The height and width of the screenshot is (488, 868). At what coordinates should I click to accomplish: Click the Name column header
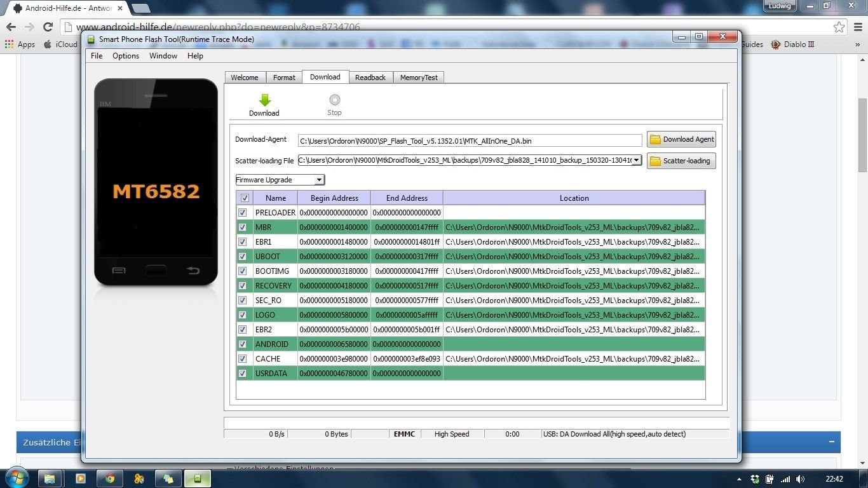click(x=276, y=198)
